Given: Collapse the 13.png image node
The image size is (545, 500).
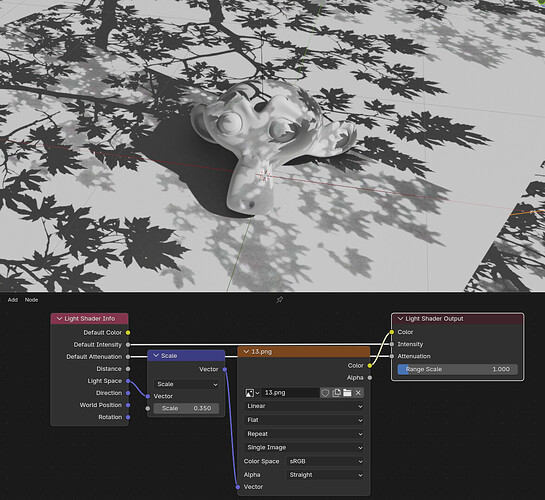Looking at the screenshot, I should [x=246, y=352].
